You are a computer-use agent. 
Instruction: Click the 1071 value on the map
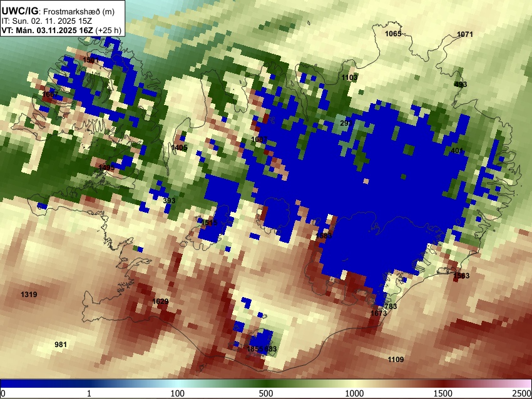[x=465, y=34]
